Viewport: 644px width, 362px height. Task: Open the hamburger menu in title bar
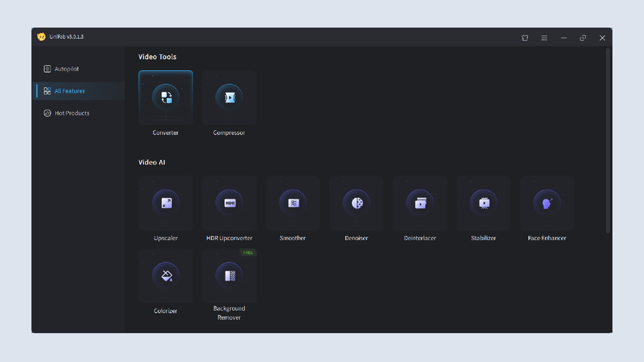click(x=544, y=38)
